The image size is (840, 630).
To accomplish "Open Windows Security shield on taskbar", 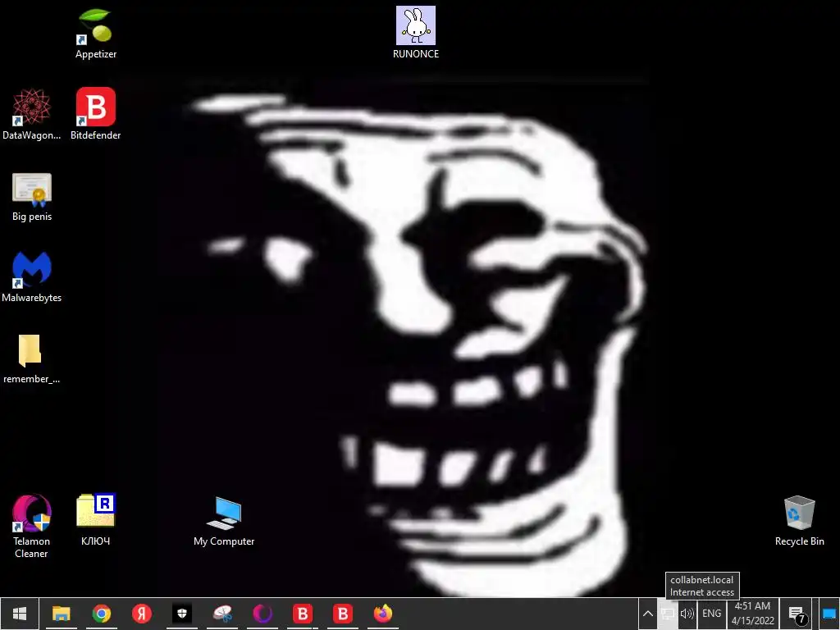I will (181, 614).
